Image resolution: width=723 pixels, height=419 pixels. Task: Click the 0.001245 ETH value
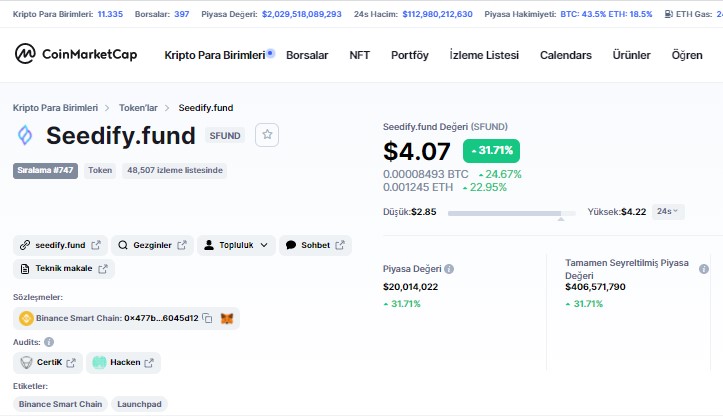(418, 187)
